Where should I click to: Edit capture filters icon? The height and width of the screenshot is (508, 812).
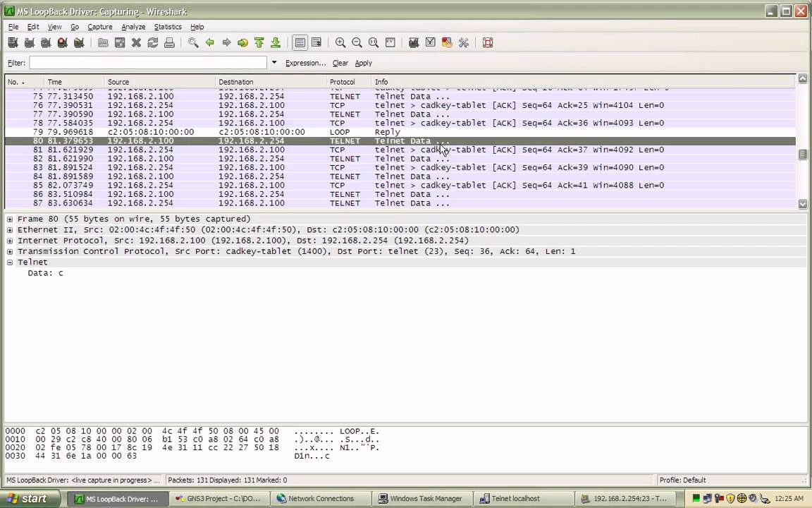coord(414,43)
